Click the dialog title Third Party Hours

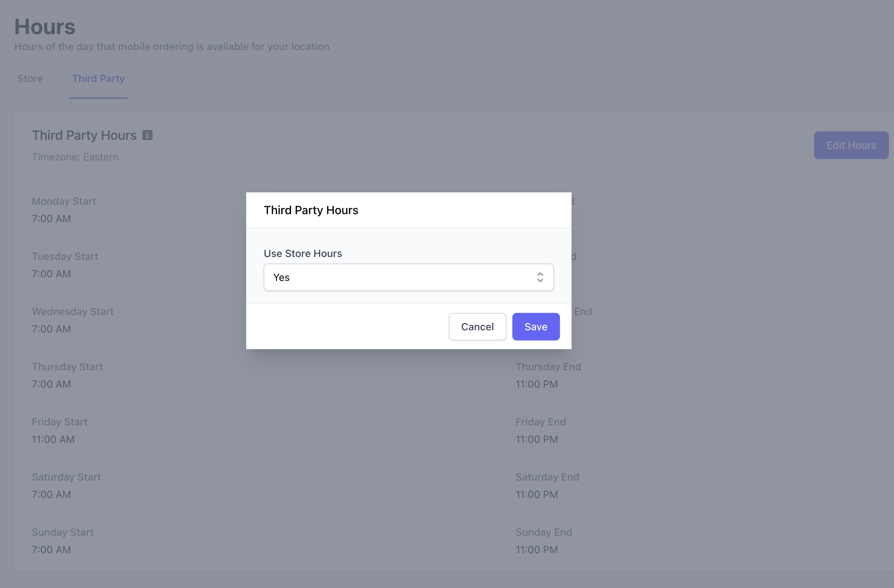click(x=311, y=210)
